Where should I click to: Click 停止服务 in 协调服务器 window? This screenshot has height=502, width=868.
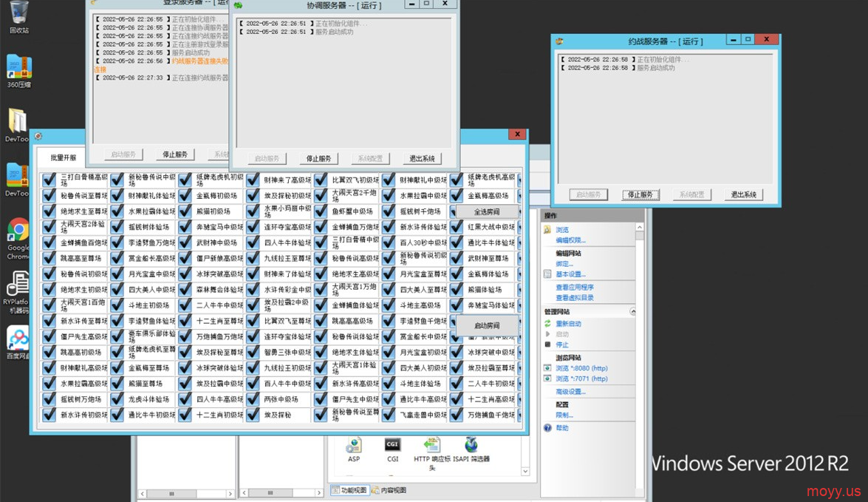pyautogui.click(x=319, y=158)
